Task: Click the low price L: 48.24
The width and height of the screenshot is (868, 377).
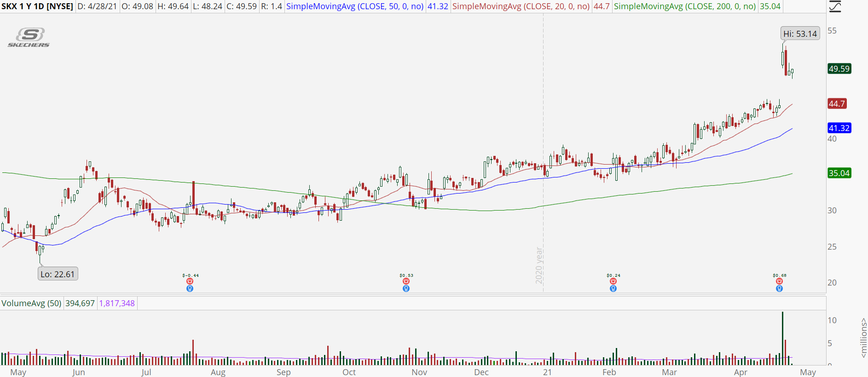Action: click(x=208, y=6)
